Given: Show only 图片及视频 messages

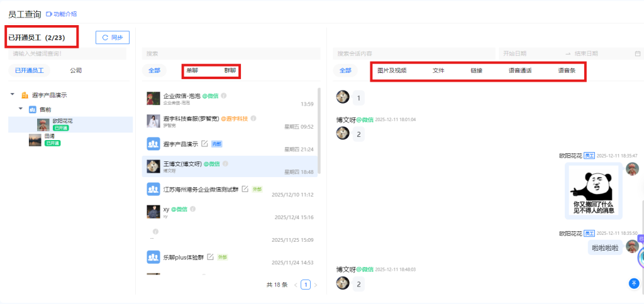Looking at the screenshot, I should click(x=392, y=70).
